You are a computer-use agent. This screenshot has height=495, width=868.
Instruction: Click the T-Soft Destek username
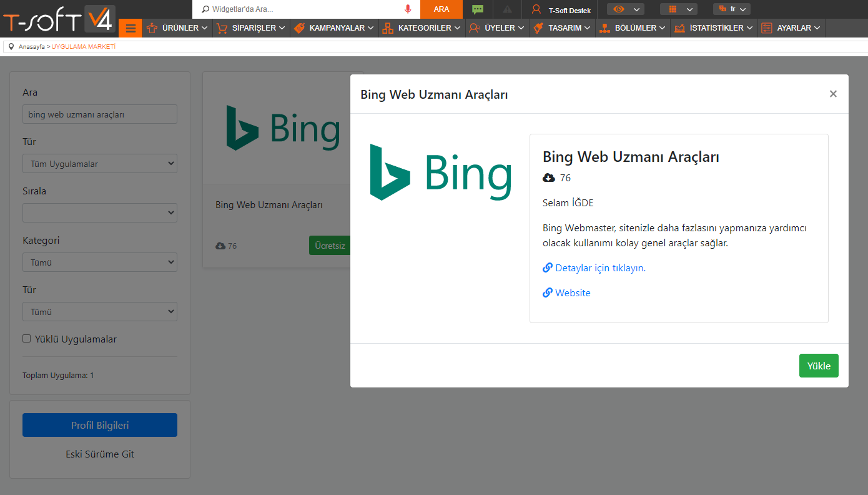[x=570, y=10]
